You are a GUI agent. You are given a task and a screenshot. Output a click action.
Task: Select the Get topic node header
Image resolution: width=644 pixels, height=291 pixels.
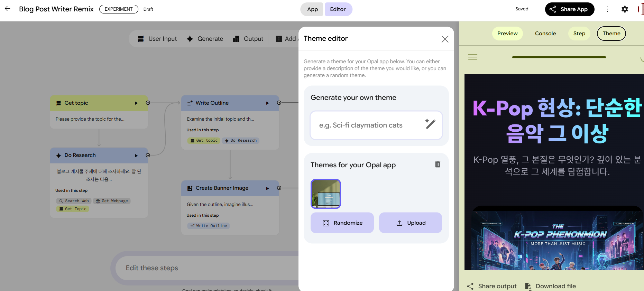99,103
